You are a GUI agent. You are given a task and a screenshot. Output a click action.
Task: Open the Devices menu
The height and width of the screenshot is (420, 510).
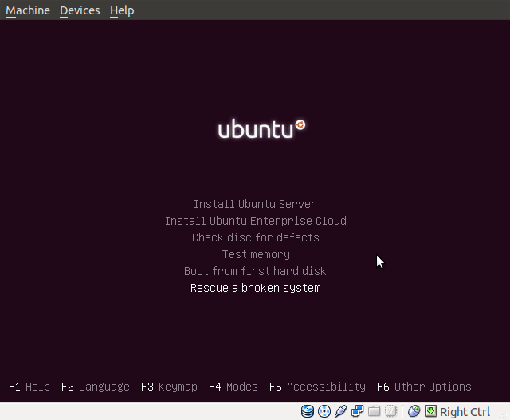[x=80, y=10]
